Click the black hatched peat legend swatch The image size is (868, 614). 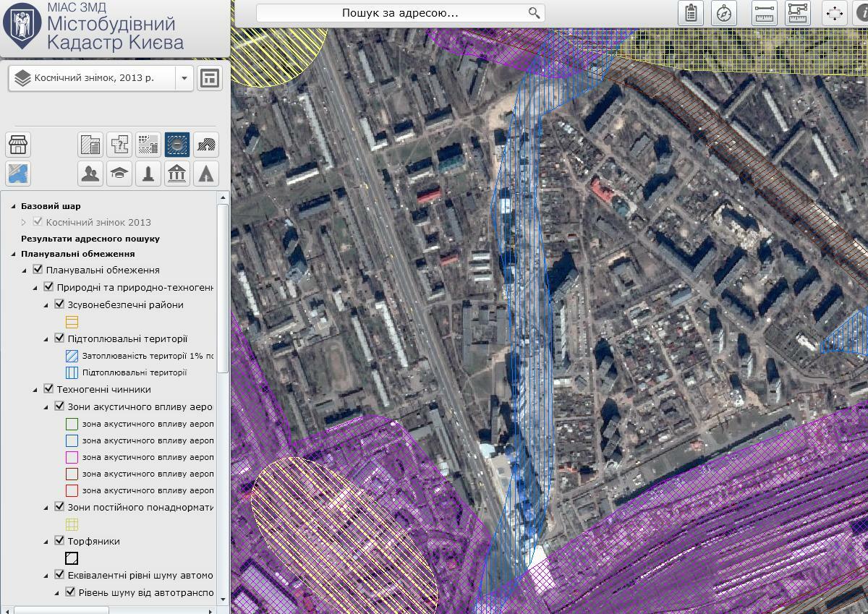click(72, 558)
